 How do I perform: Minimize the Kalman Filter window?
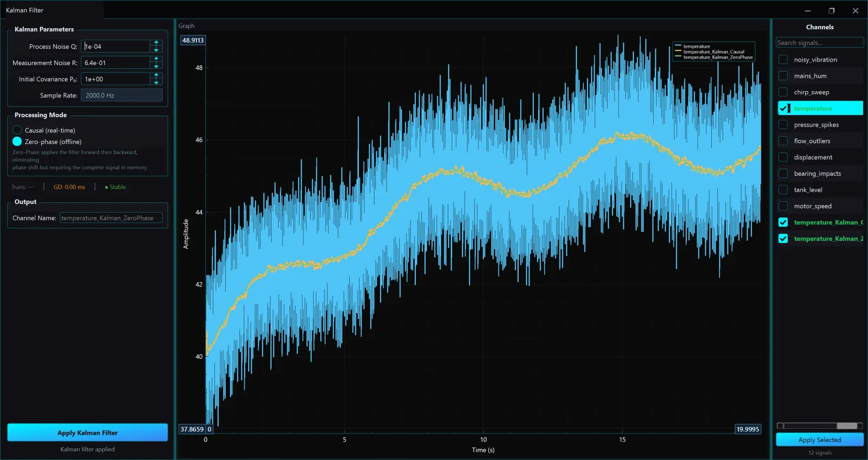coord(808,10)
